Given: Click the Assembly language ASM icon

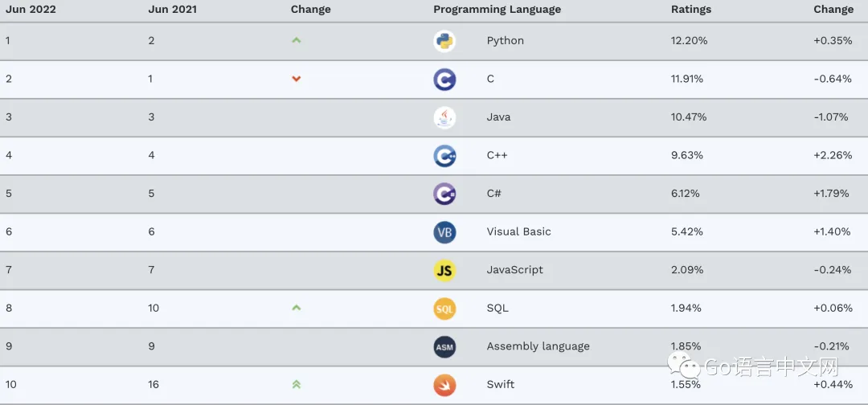Looking at the screenshot, I should 444,346.
